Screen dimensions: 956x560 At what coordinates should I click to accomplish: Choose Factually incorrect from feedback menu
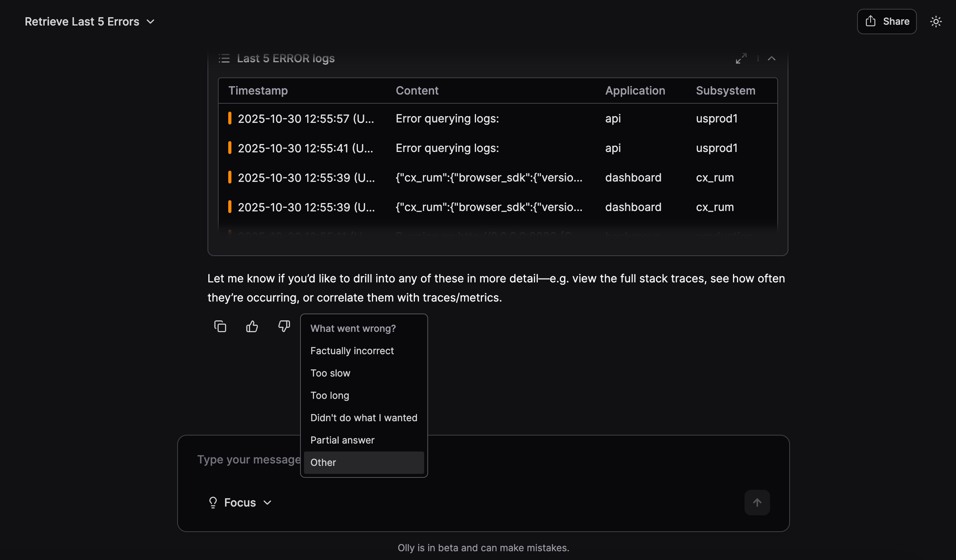tap(352, 351)
